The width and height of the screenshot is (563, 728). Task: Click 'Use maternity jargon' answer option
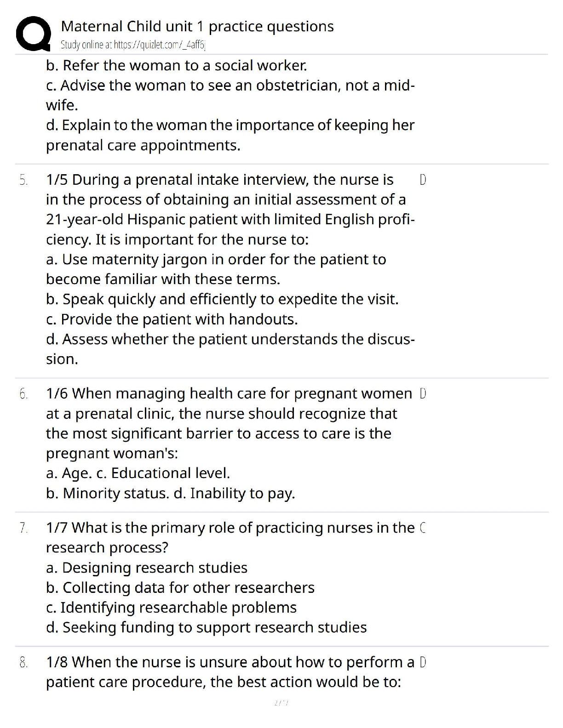pos(216,260)
